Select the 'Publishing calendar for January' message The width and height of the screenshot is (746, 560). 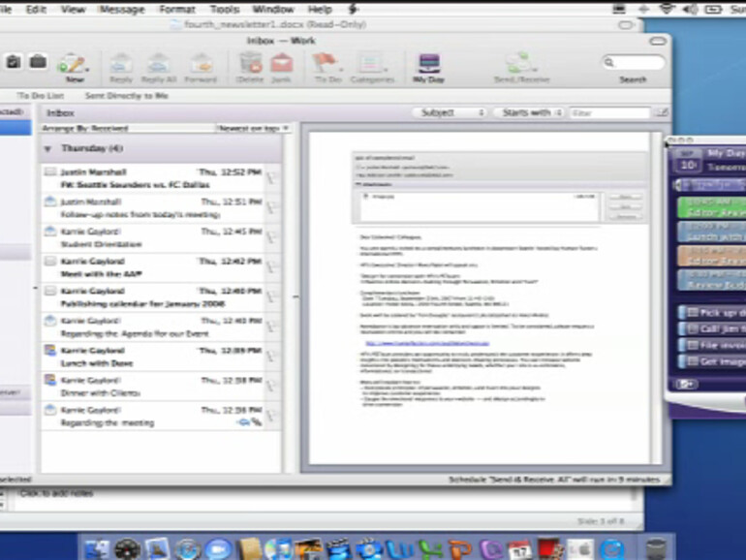(x=153, y=296)
